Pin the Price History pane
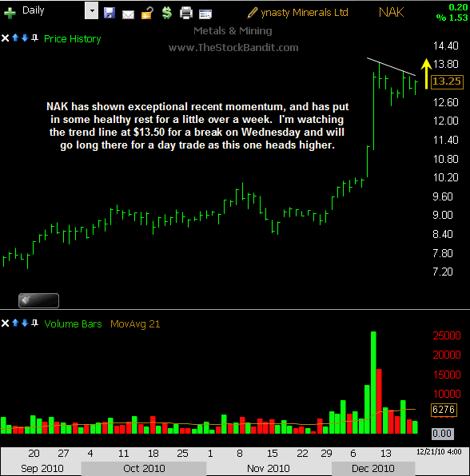Viewport: 470px width, 476px height. [x=35, y=38]
